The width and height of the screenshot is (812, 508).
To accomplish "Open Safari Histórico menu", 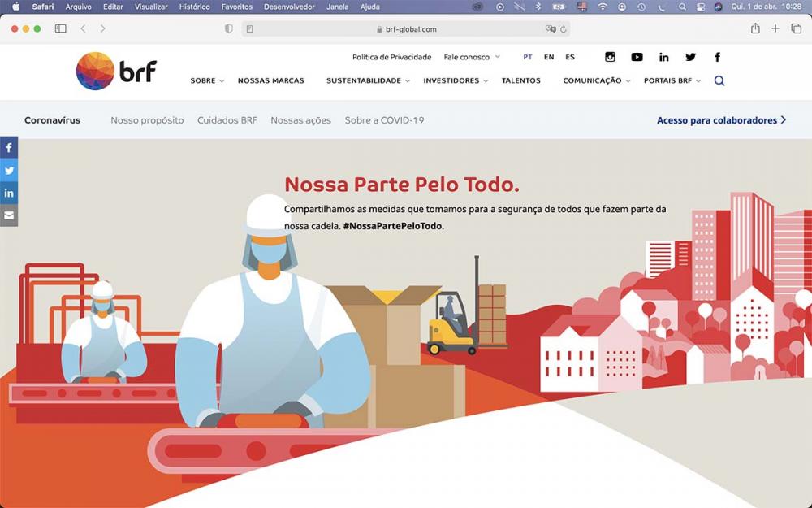I will pyautogui.click(x=194, y=7).
